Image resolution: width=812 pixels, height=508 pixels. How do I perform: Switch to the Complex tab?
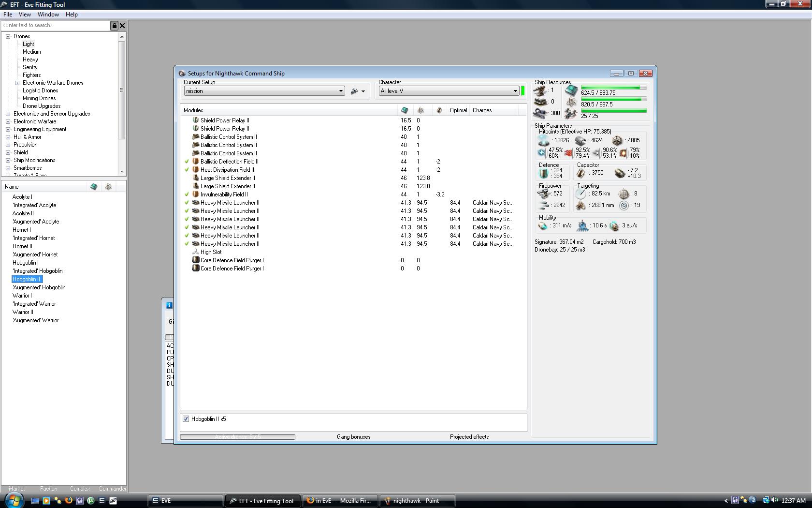pos(80,489)
